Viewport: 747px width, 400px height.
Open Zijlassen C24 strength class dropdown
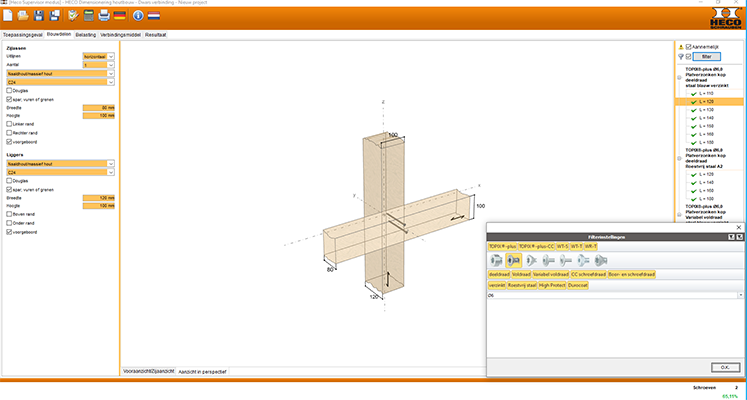[61, 82]
